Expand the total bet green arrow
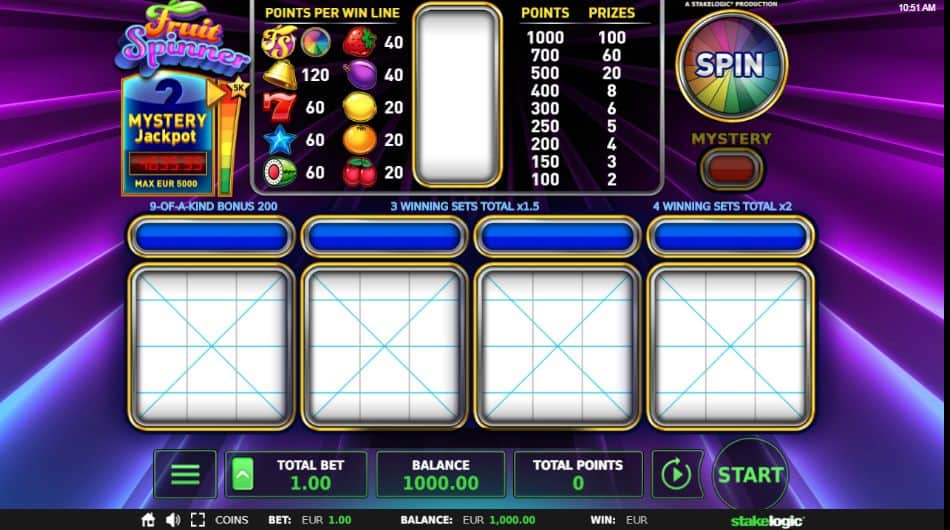This screenshot has width=950, height=530. [242, 474]
